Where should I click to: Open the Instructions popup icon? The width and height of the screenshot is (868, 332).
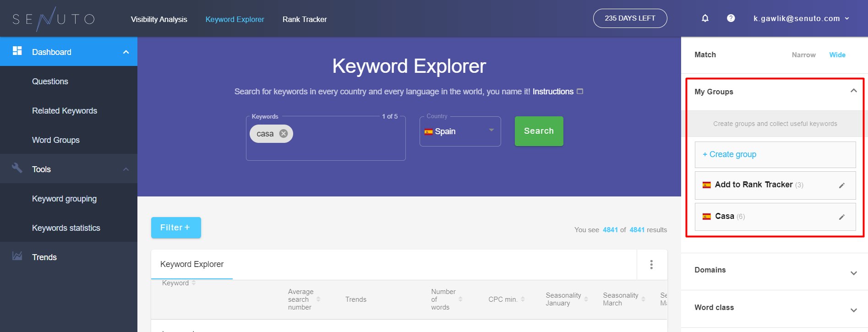(x=580, y=92)
